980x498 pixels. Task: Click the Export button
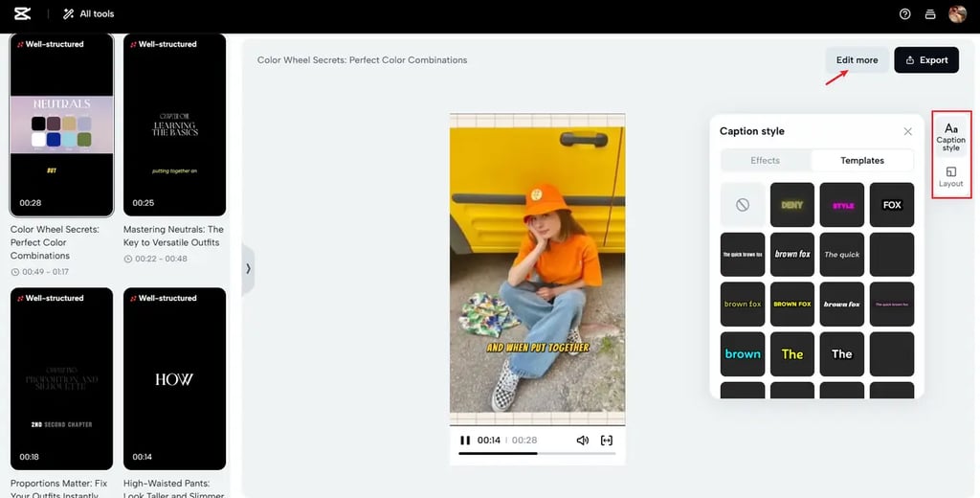tap(926, 60)
